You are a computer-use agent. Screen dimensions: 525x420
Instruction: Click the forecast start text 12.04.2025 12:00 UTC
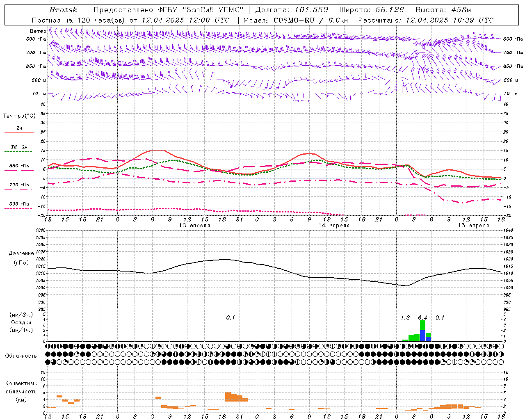(185, 20)
